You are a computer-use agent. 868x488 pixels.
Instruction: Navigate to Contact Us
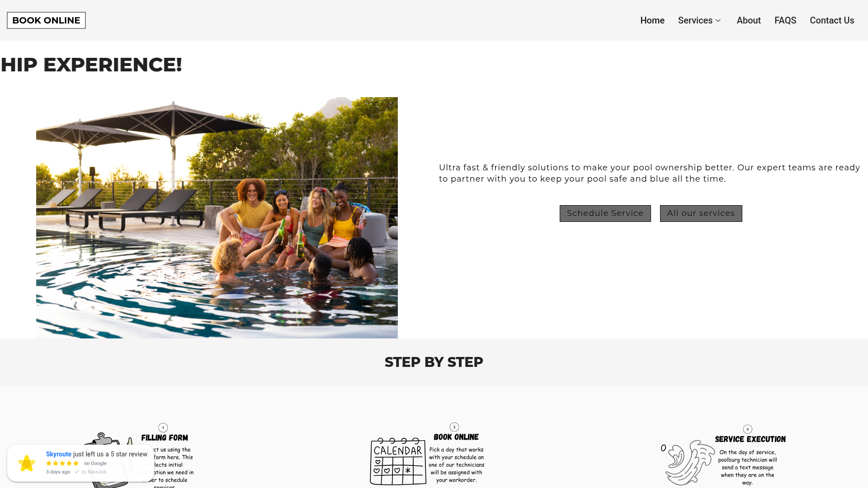coord(832,20)
